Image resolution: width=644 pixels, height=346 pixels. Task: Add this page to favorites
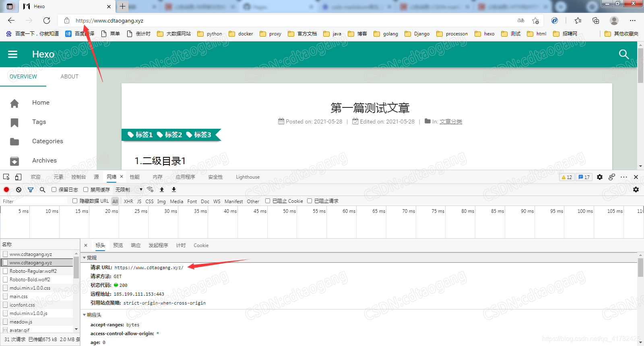pyautogui.click(x=535, y=21)
